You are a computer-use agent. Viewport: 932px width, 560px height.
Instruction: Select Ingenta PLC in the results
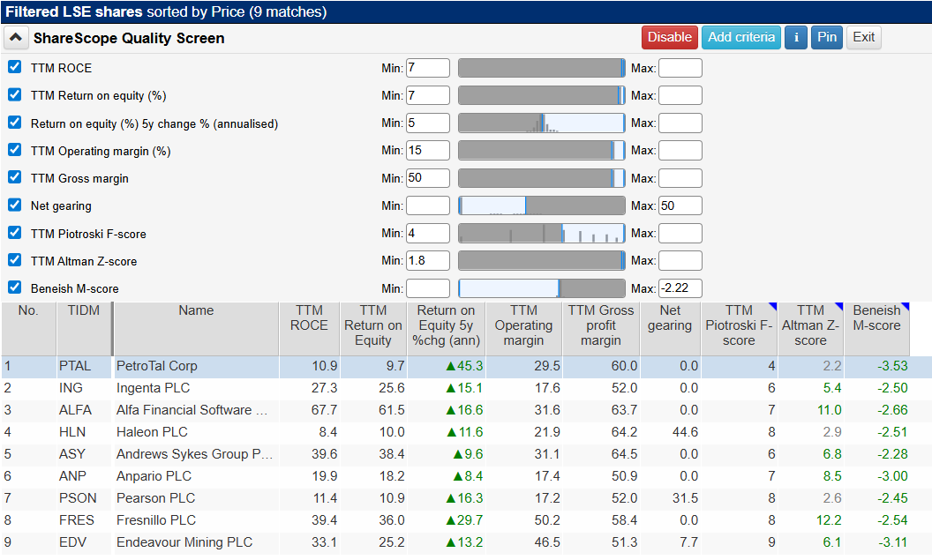click(x=466, y=388)
